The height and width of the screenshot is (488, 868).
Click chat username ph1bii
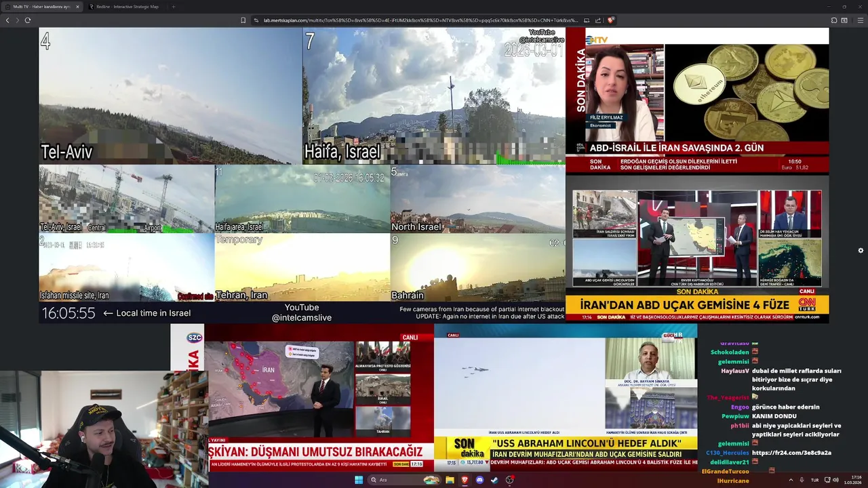tap(740, 426)
